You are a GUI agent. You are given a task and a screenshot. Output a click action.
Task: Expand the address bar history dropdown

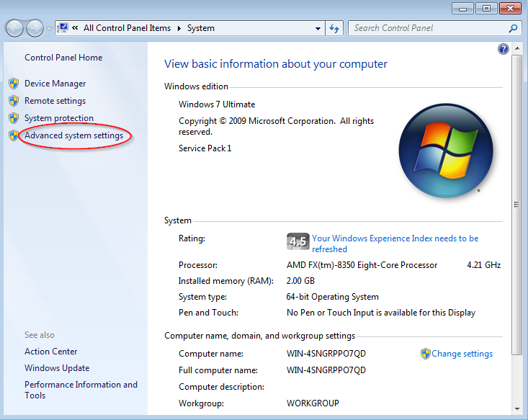coord(318,29)
